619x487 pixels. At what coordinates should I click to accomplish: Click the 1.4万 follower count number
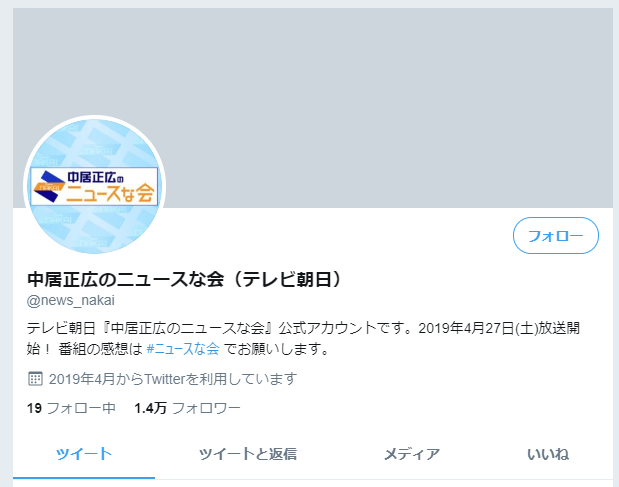click(x=150, y=408)
